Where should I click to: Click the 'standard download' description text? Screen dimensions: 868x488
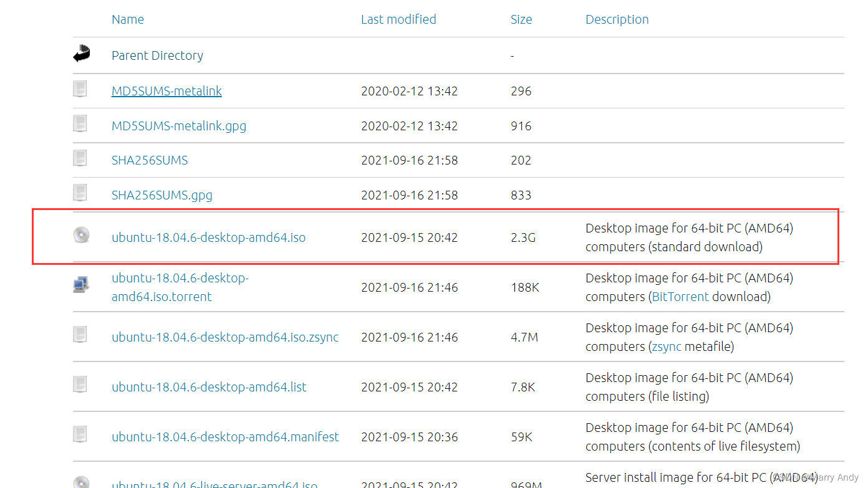pos(706,247)
